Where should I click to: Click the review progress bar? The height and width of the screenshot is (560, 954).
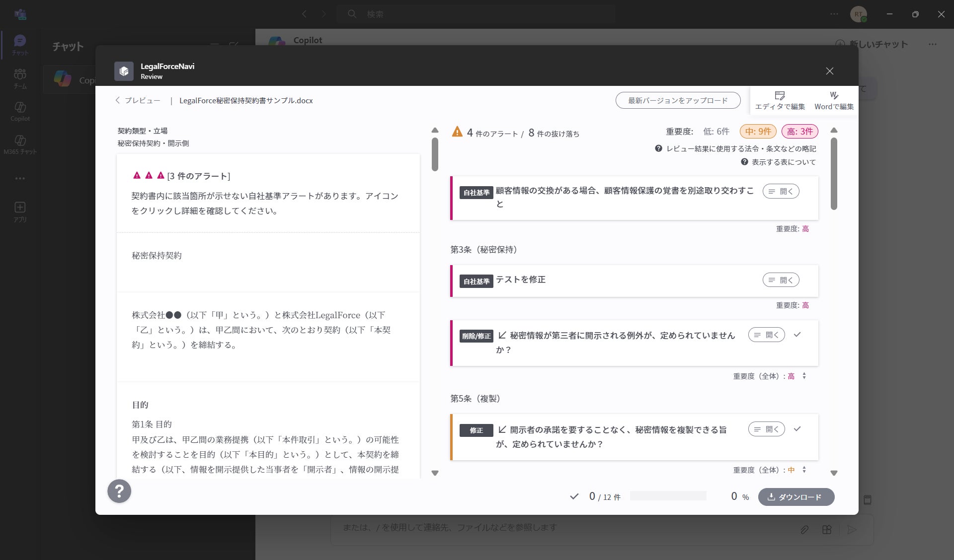(668, 496)
